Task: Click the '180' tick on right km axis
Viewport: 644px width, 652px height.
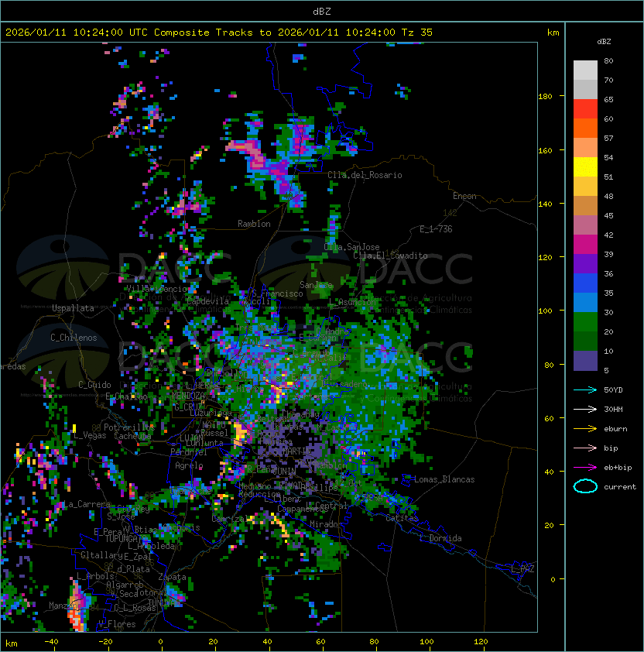Action: [545, 97]
